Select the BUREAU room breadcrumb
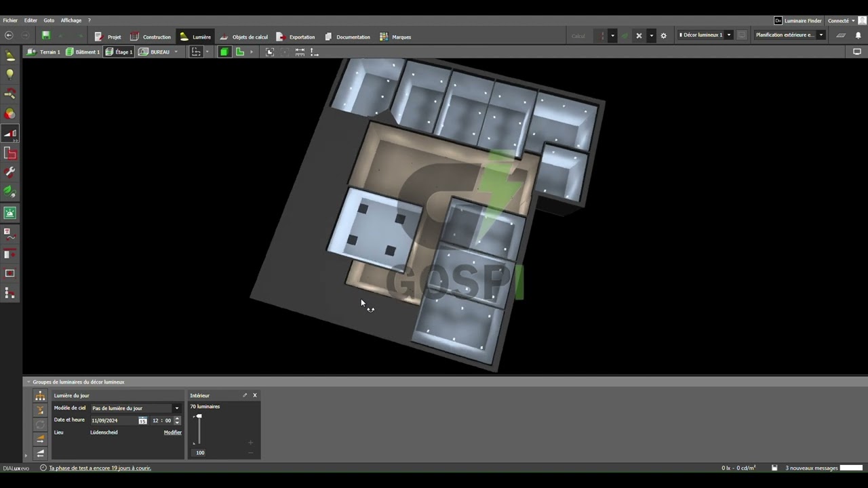This screenshot has width=868, height=488. [155, 52]
